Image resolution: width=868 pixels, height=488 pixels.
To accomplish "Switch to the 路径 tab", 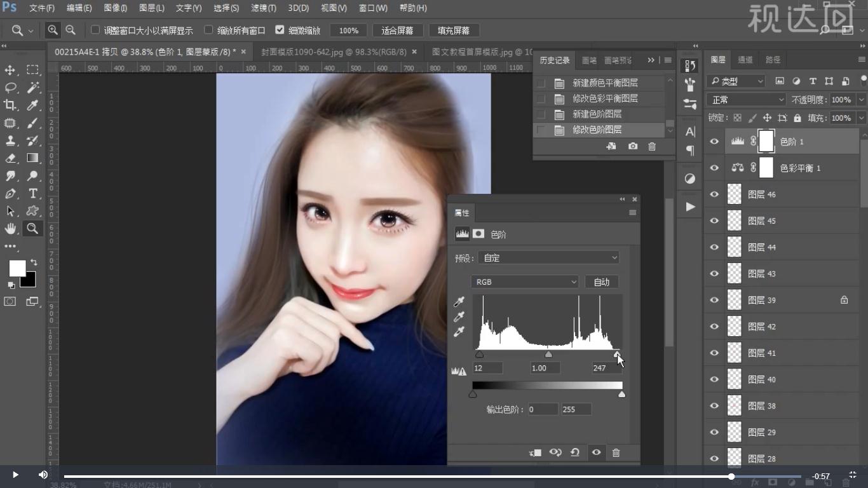I will coord(773,60).
